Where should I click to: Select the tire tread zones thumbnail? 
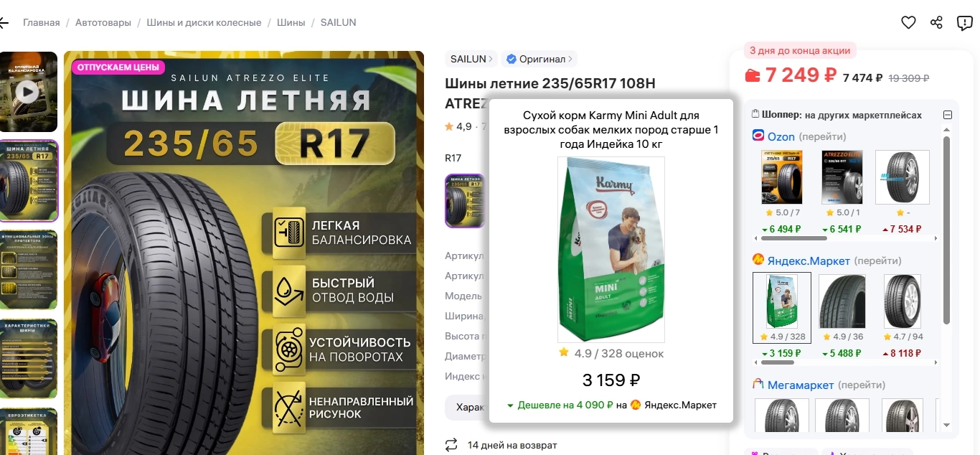click(x=28, y=269)
